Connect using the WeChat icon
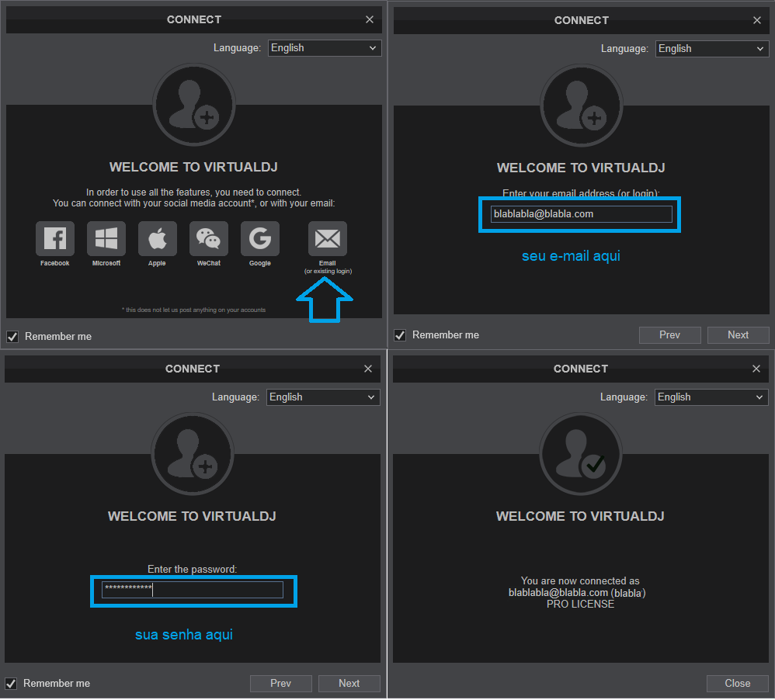The width and height of the screenshot is (775, 700). click(209, 238)
